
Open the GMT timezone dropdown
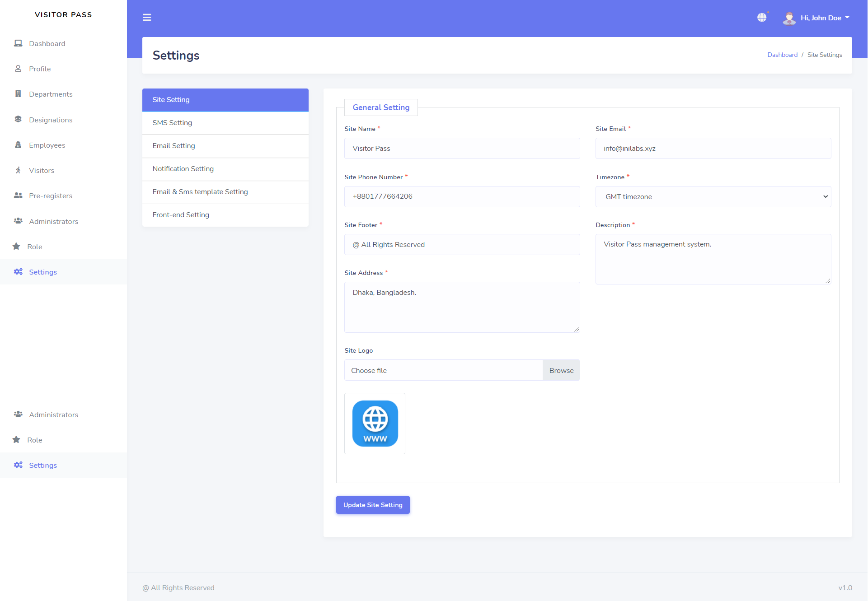[713, 197]
